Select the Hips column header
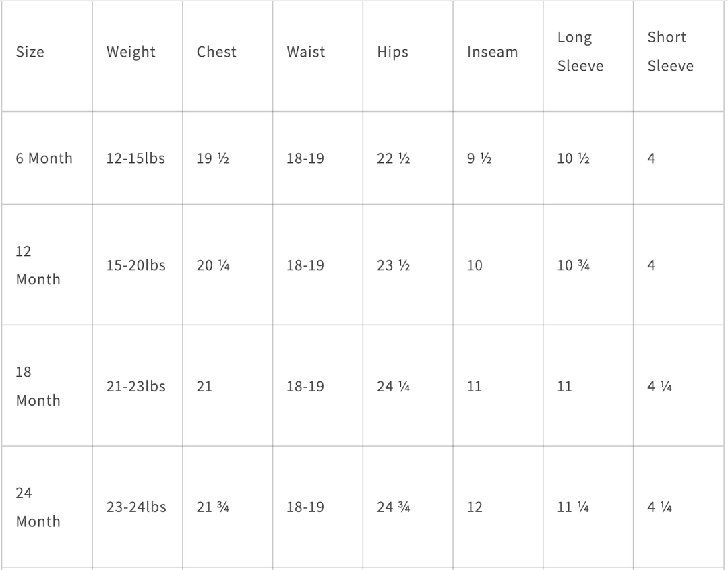Viewport: 728px width, 570px height. pos(392,52)
